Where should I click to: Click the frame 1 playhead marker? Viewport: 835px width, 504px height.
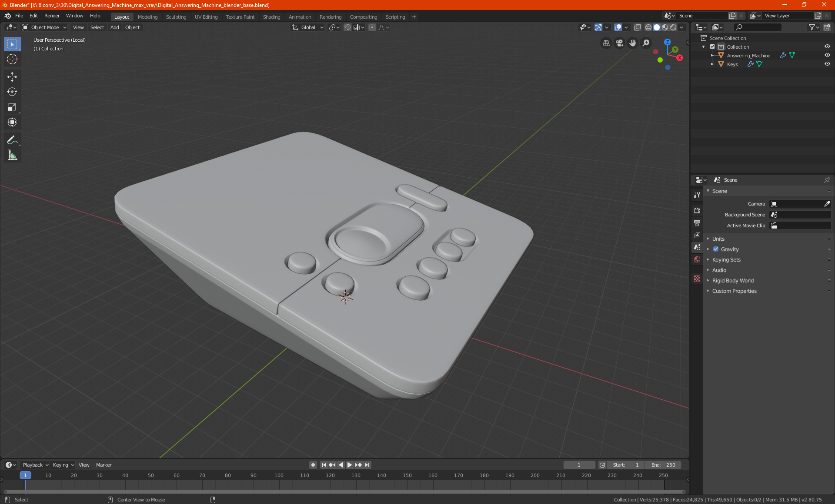coord(25,475)
